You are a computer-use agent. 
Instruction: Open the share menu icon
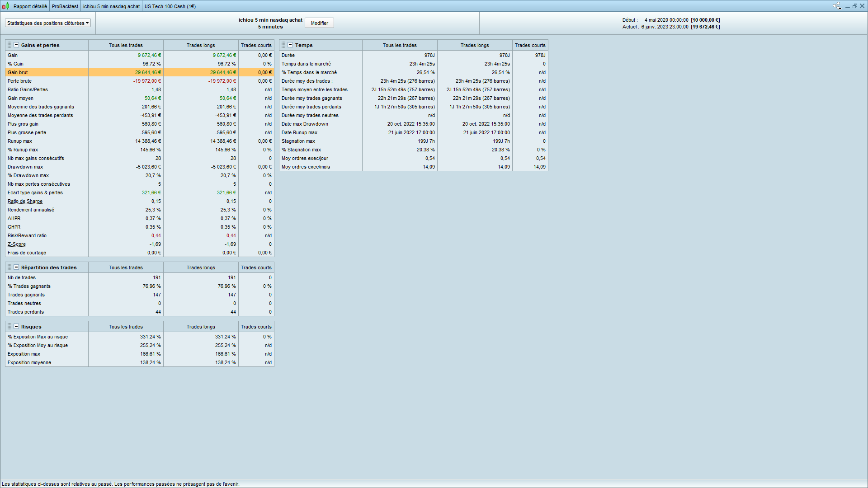click(x=837, y=6)
